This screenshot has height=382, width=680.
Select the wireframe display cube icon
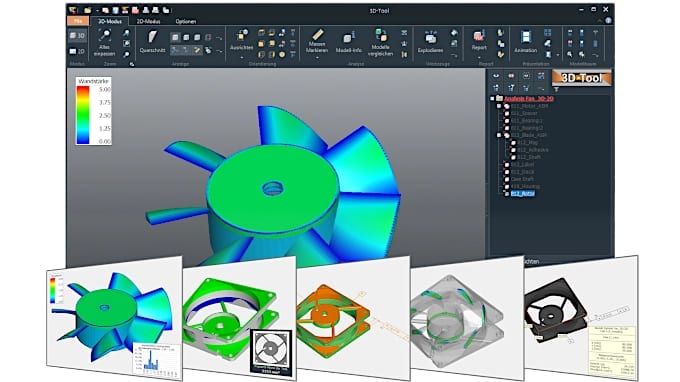coord(208,37)
